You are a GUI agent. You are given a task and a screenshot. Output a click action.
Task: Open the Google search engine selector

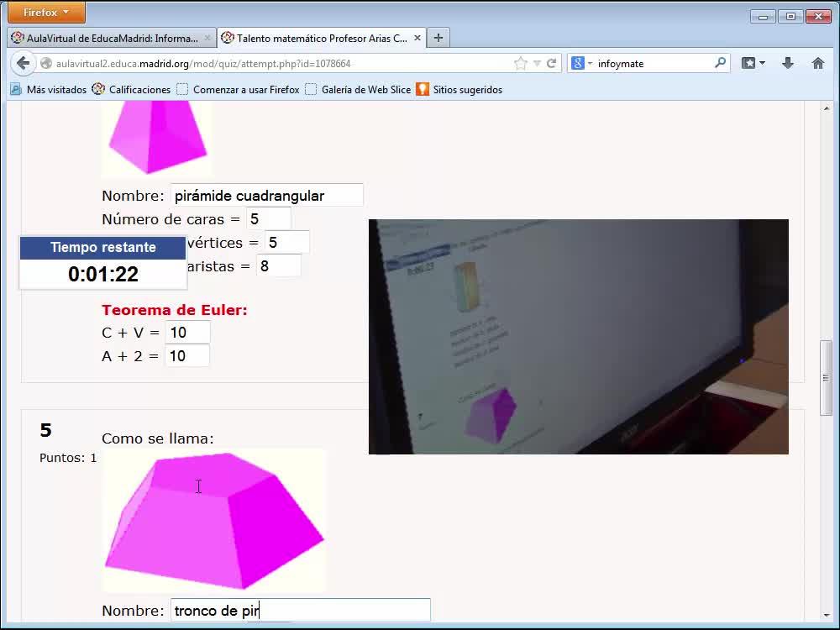click(x=581, y=63)
